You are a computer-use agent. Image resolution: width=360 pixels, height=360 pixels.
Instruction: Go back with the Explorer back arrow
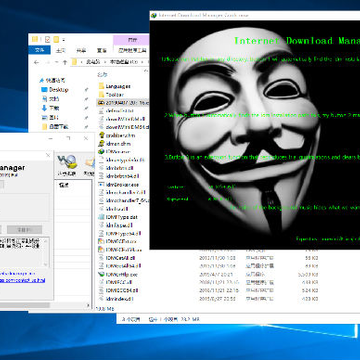[36, 62]
